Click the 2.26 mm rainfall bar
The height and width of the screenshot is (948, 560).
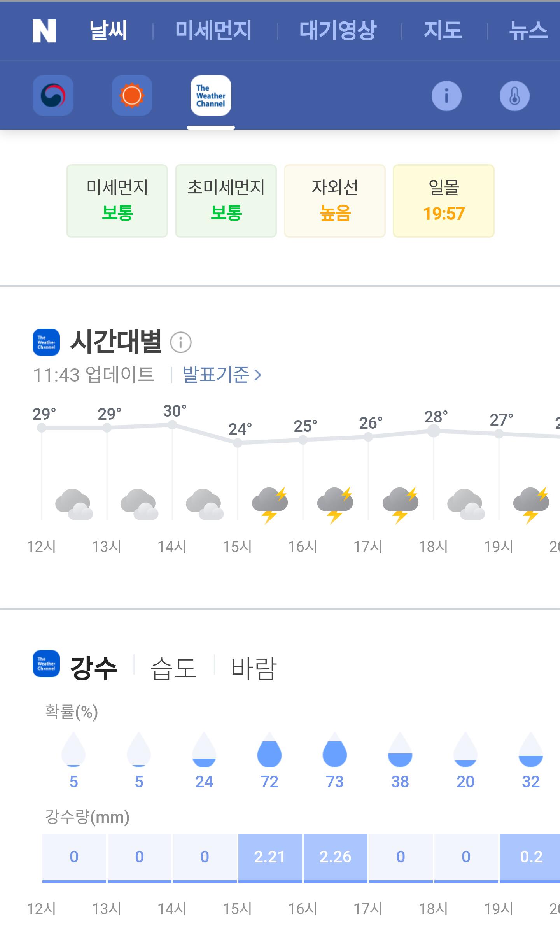click(x=335, y=857)
